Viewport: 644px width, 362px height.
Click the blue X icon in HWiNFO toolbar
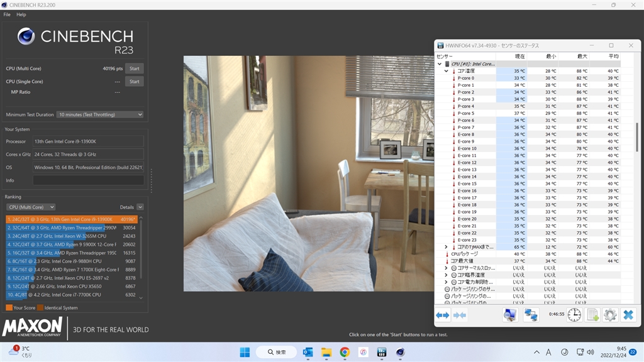628,315
